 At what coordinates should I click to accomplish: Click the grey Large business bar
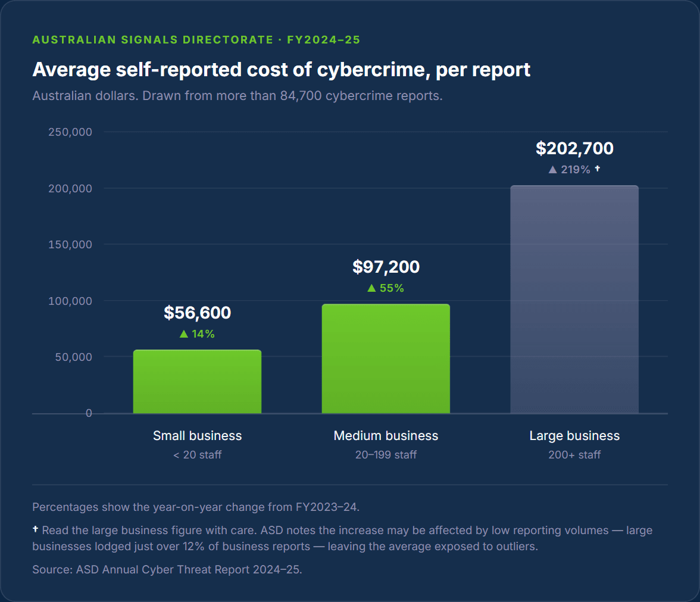(574, 299)
